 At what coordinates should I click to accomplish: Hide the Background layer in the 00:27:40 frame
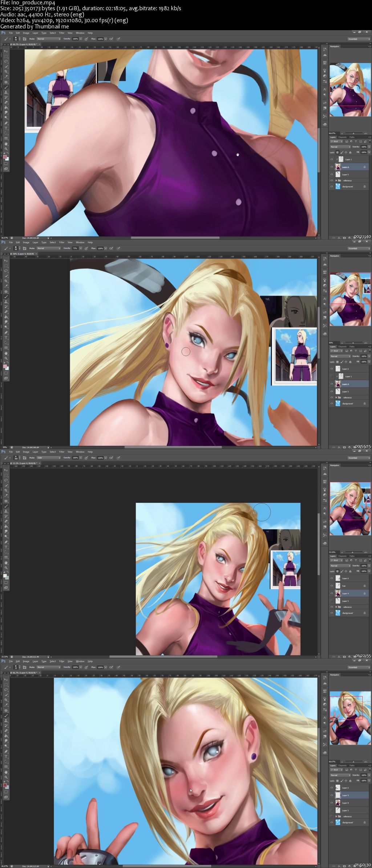click(332, 187)
